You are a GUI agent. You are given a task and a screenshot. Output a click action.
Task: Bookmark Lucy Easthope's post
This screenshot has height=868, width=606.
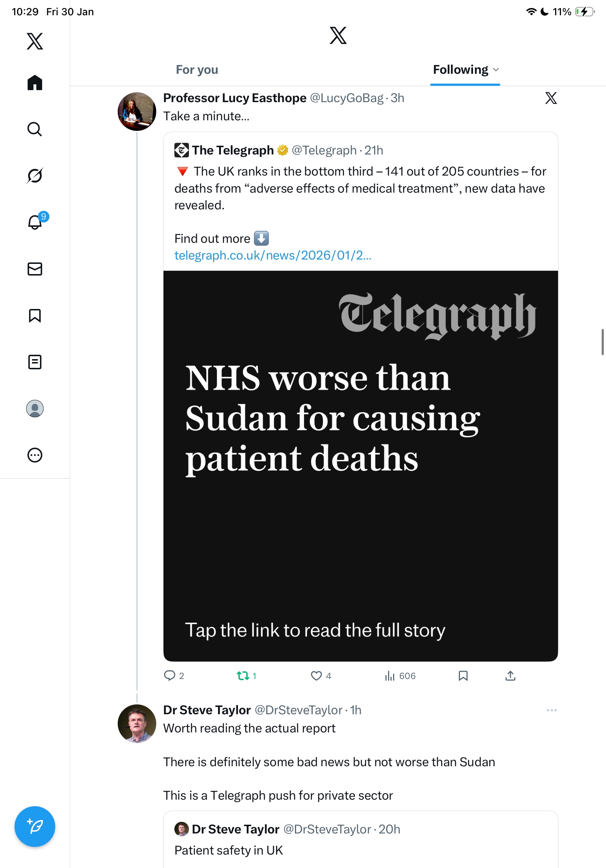[463, 676]
